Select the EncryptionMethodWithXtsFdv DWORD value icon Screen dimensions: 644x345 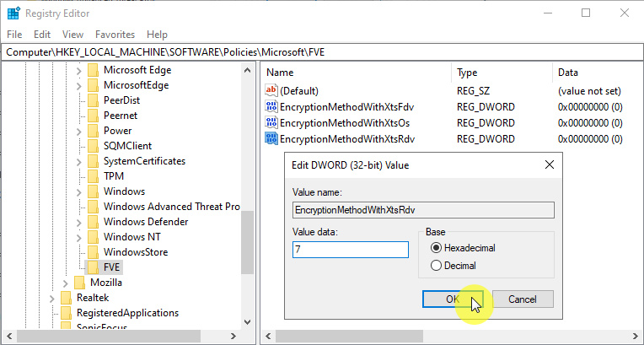tap(271, 107)
